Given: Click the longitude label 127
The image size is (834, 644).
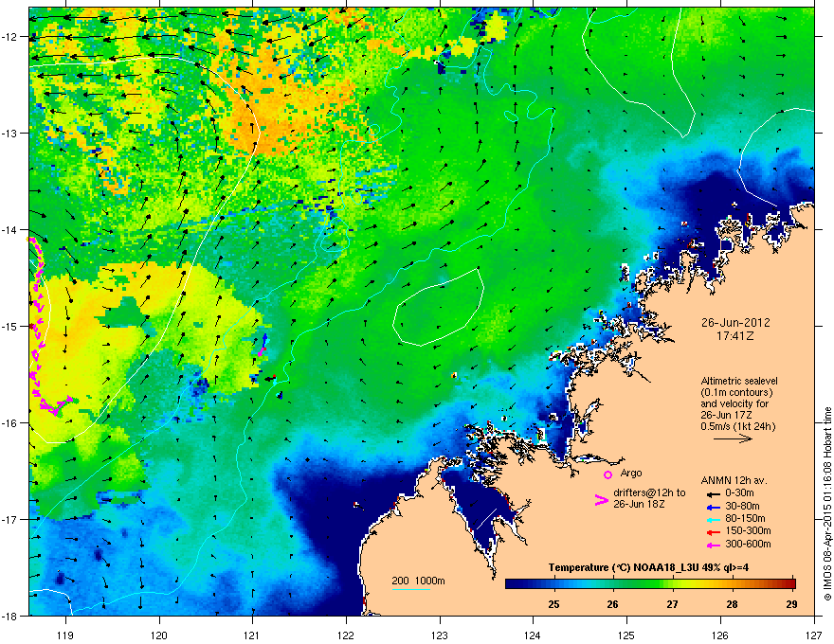Looking at the screenshot, I should pos(814,635).
